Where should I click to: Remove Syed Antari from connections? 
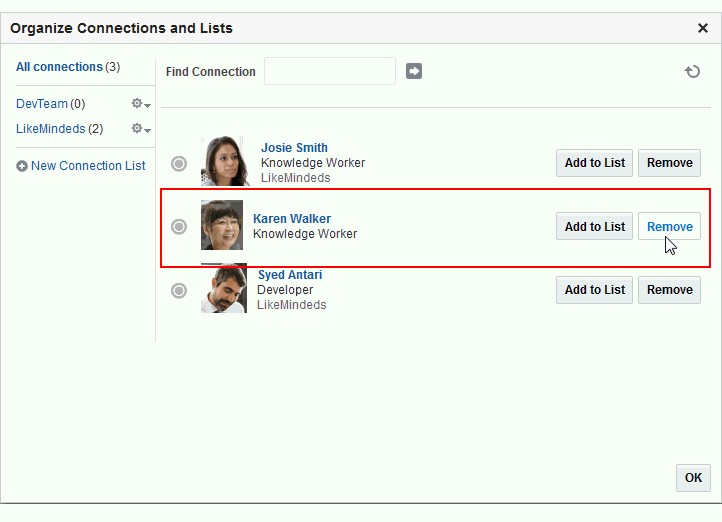(669, 290)
